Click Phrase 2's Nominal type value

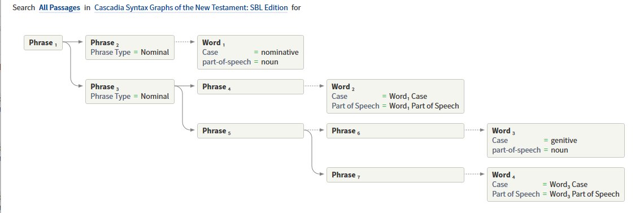[155, 53]
